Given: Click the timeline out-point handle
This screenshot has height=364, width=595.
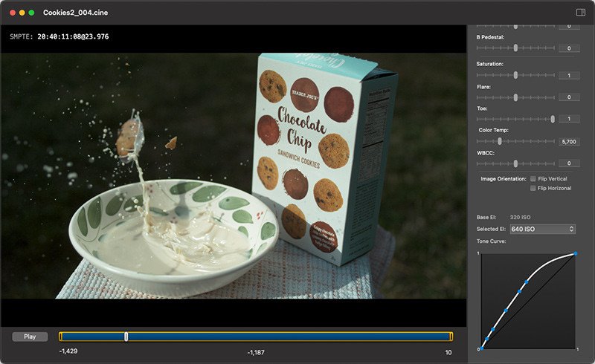Looking at the screenshot, I should (x=451, y=337).
